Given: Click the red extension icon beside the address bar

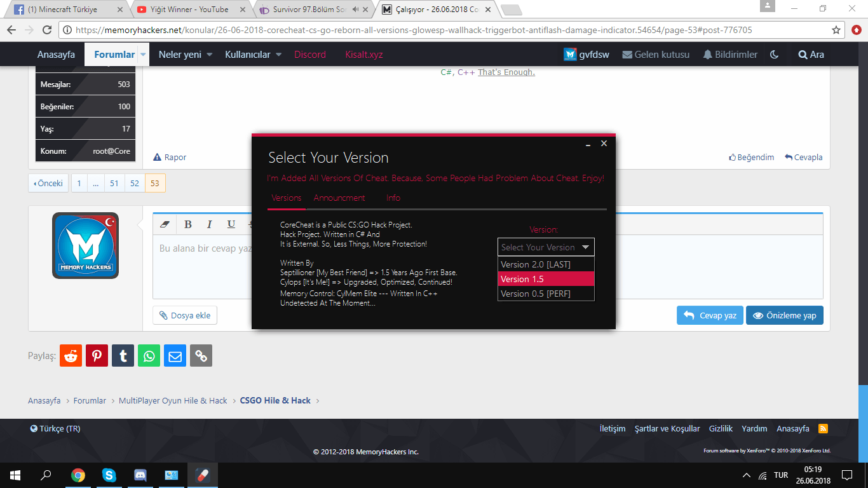Looking at the screenshot, I should [x=857, y=30].
